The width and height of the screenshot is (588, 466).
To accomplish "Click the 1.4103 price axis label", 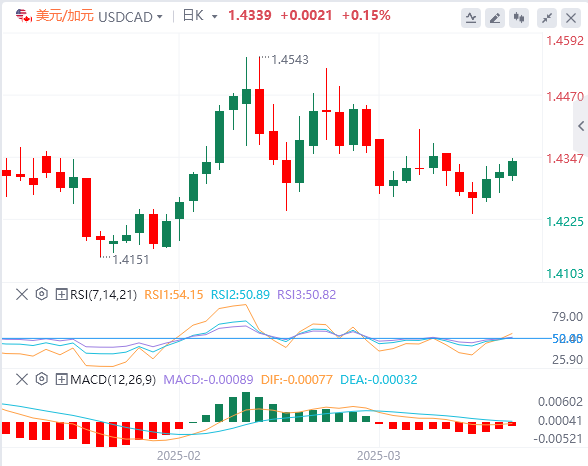I will (x=565, y=273).
